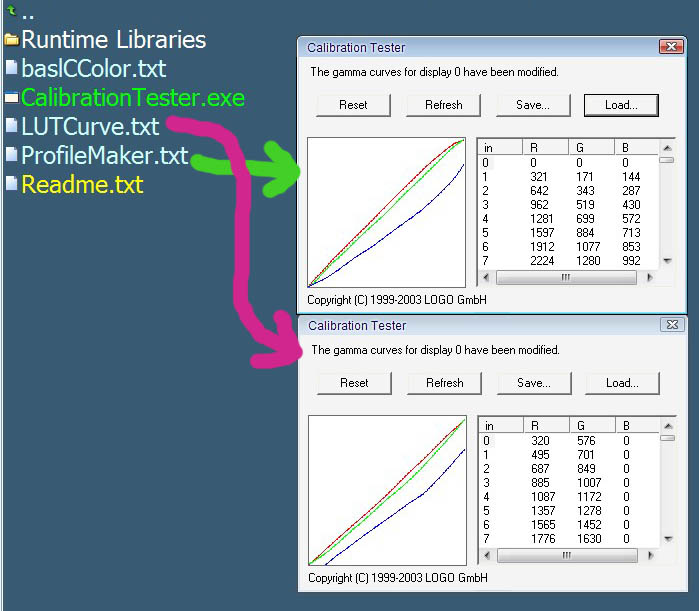The height and width of the screenshot is (611, 699).
Task: Select R value 1776 in lower table
Action: pos(543,539)
